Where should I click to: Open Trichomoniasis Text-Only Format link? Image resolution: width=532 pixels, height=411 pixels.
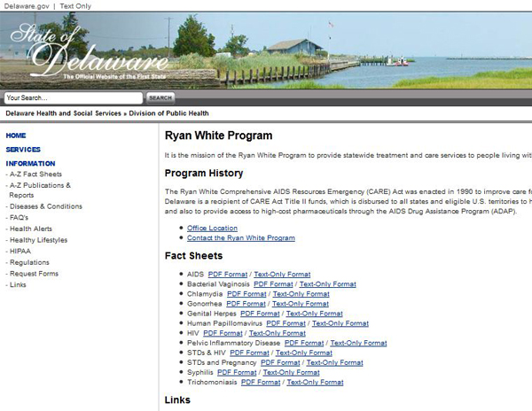[315, 382]
